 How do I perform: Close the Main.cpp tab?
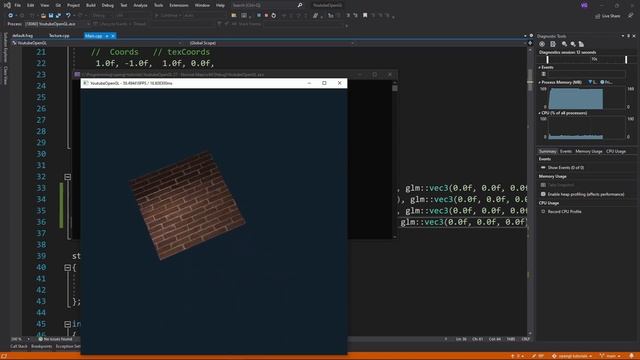(x=113, y=36)
